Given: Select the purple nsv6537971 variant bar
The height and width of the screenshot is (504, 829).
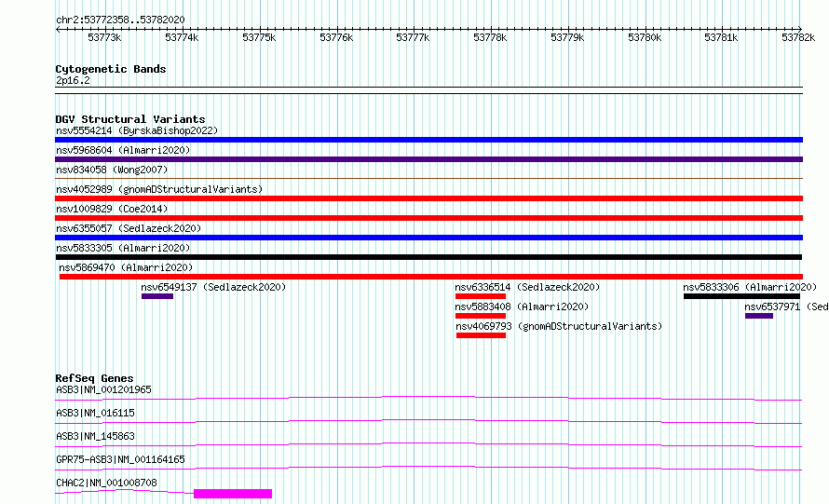Looking at the screenshot, I should [759, 316].
